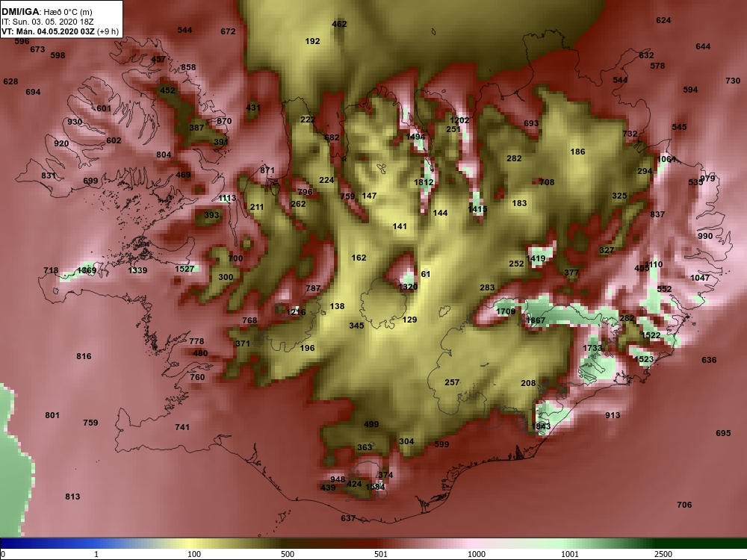
Task: Select the 1812 height value
Action: pyautogui.click(x=424, y=182)
